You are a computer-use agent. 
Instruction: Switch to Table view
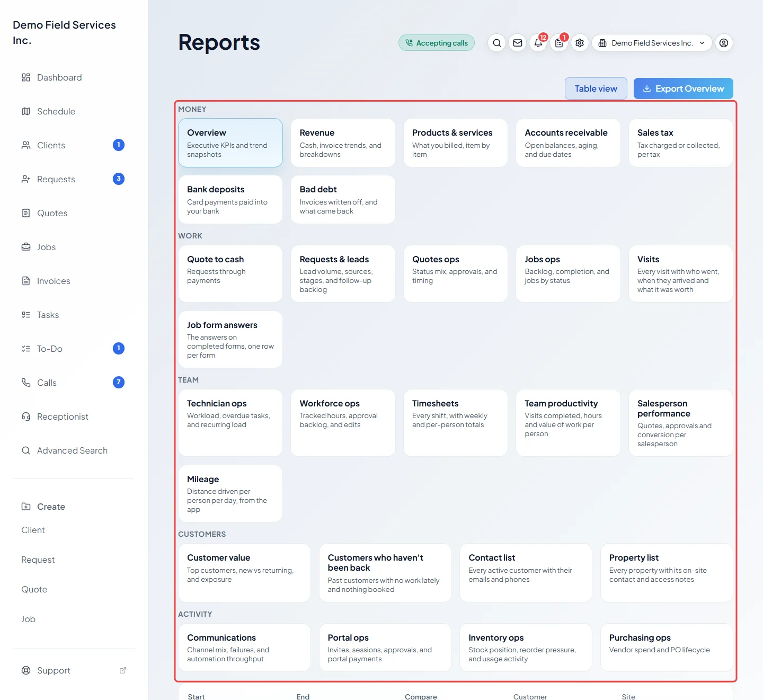click(x=596, y=88)
